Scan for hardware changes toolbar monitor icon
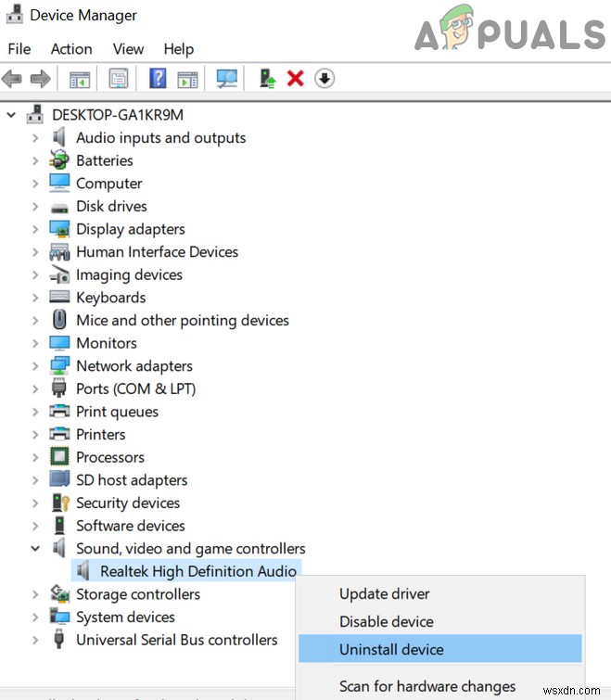 [x=227, y=79]
